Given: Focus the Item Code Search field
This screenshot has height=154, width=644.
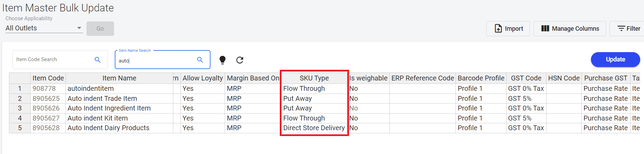Looking at the screenshot, I should point(53,60).
